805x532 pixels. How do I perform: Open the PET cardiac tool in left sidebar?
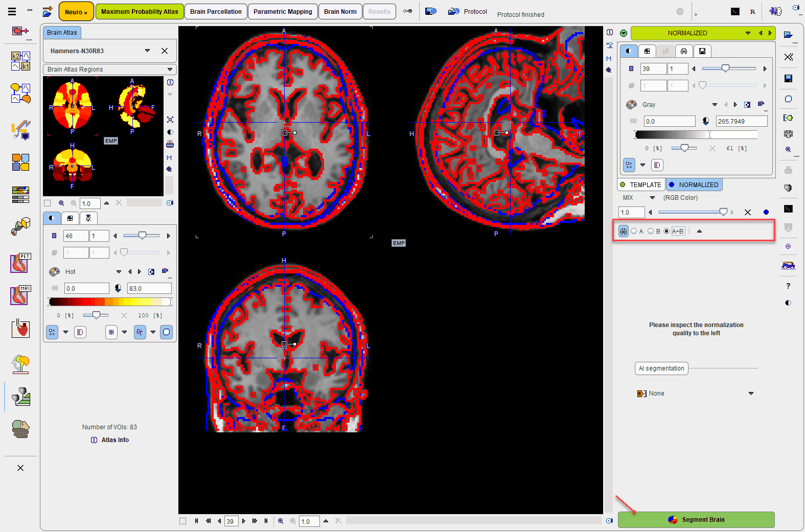[20, 263]
